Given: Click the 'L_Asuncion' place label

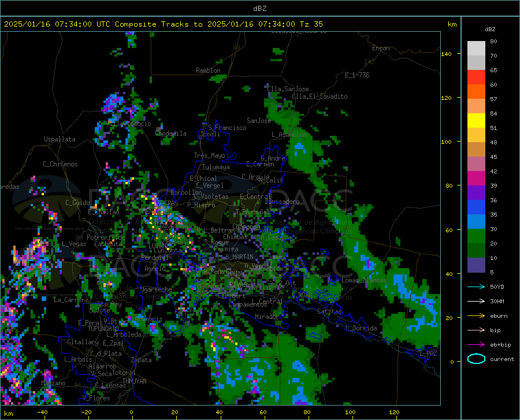Looking at the screenshot, I should pos(289,135).
